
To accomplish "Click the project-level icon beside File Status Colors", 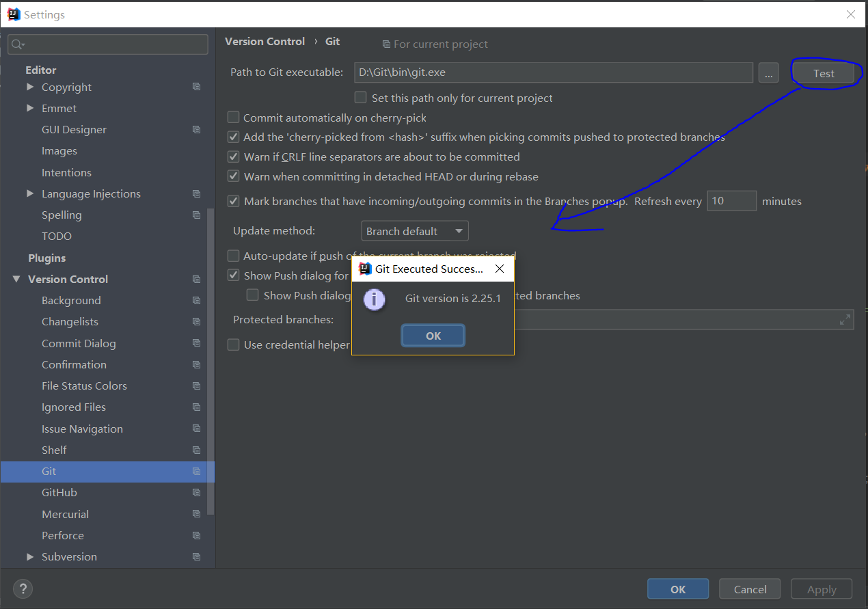I will click(x=197, y=385).
